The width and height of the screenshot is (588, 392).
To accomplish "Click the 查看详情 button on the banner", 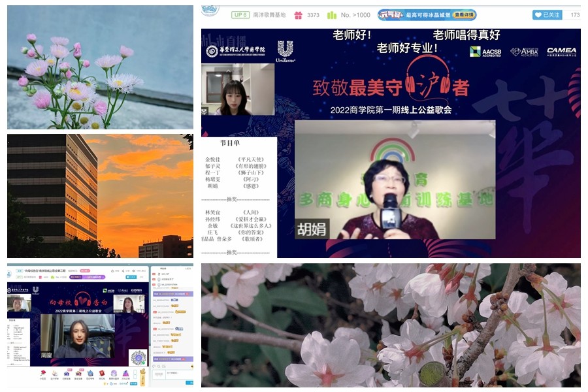I will [x=463, y=15].
